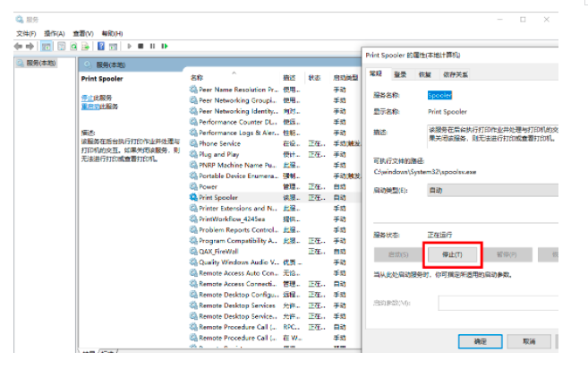Click the Forward arrow in toolbar

(30, 46)
